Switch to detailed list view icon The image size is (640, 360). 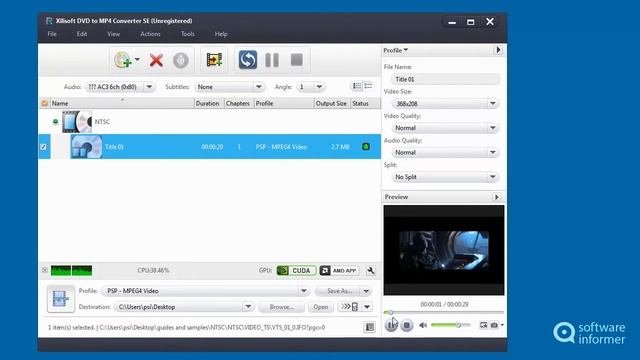coord(357,86)
